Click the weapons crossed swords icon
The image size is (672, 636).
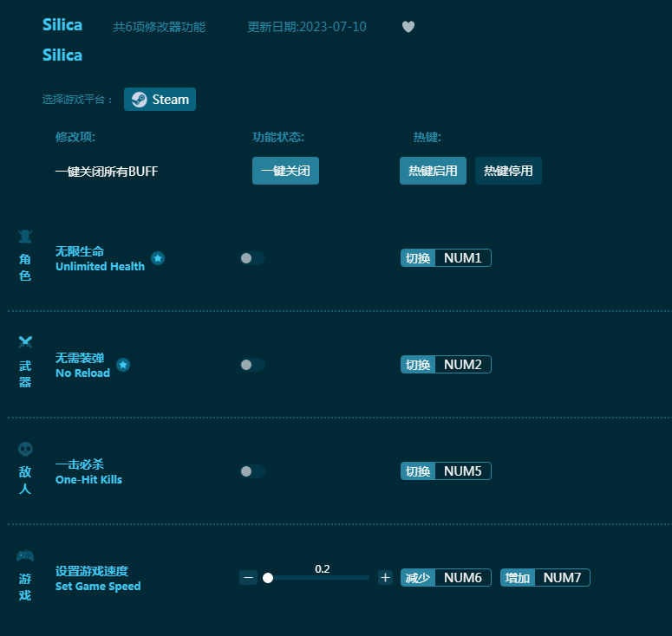pyautogui.click(x=25, y=342)
